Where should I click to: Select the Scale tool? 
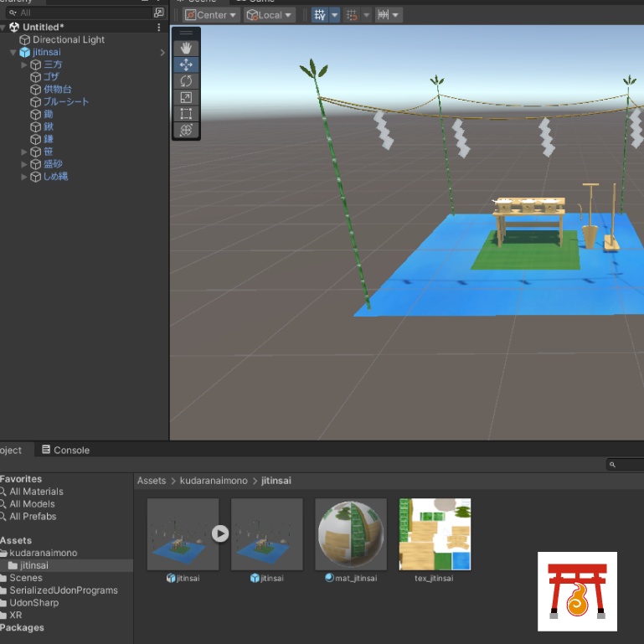(186, 97)
